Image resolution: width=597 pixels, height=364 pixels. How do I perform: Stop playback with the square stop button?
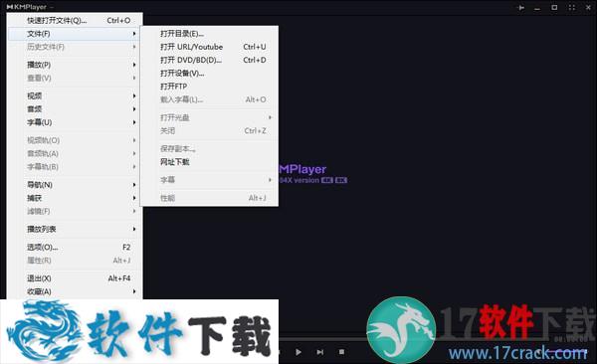coord(341,352)
